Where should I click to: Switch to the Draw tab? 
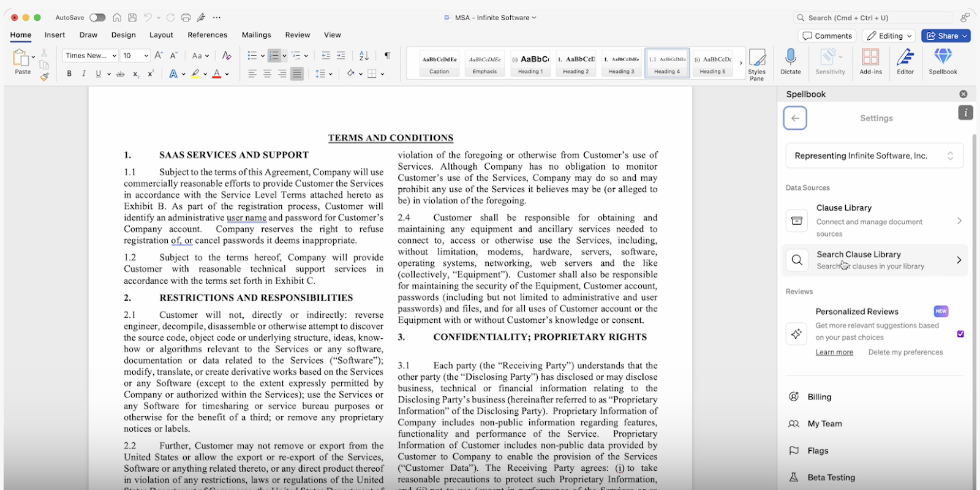coord(88,35)
